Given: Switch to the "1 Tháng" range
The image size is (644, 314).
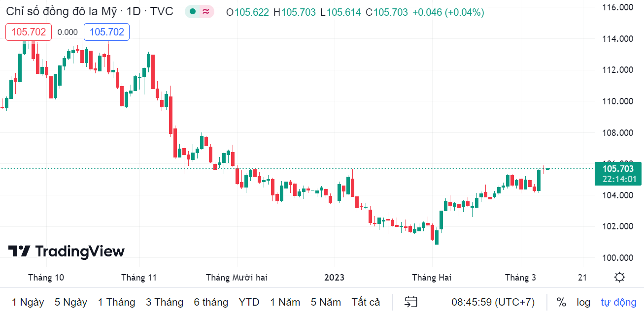Looking at the screenshot, I should click(x=116, y=302).
